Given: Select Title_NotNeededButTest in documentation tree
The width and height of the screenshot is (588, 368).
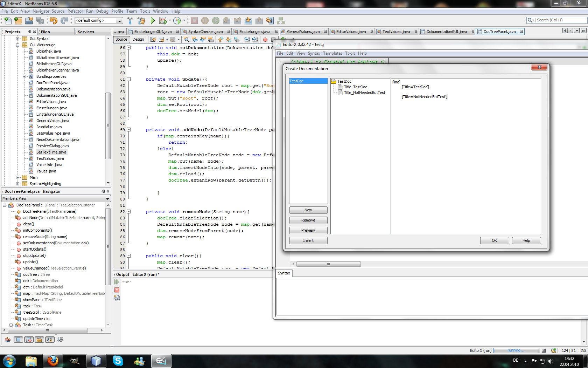Looking at the screenshot, I should [364, 93].
